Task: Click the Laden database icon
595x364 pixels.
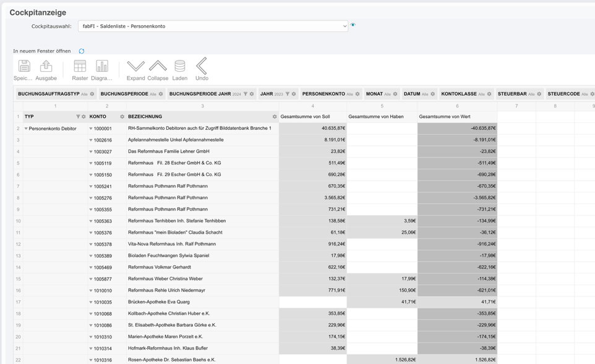Action: [180, 66]
